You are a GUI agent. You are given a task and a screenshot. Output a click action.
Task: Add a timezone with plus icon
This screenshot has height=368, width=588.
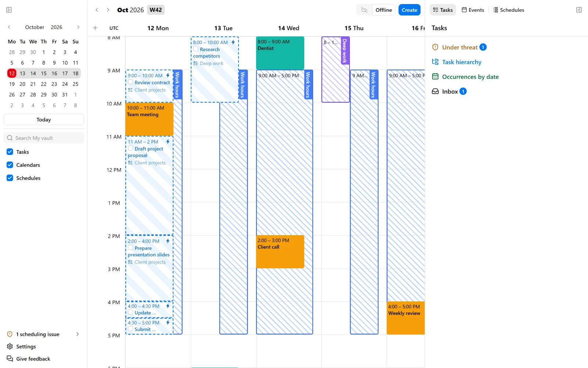(x=95, y=28)
